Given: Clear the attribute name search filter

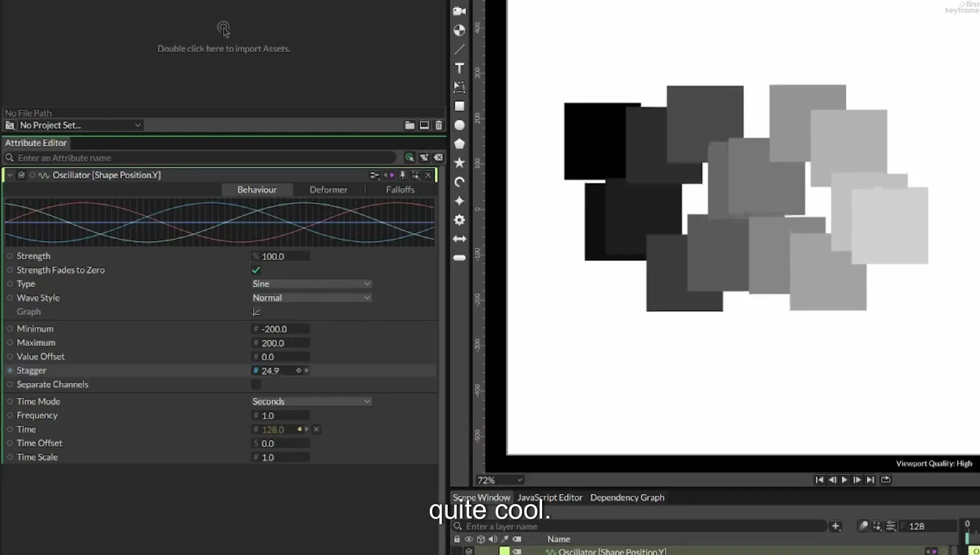Looking at the screenshot, I should coord(438,158).
